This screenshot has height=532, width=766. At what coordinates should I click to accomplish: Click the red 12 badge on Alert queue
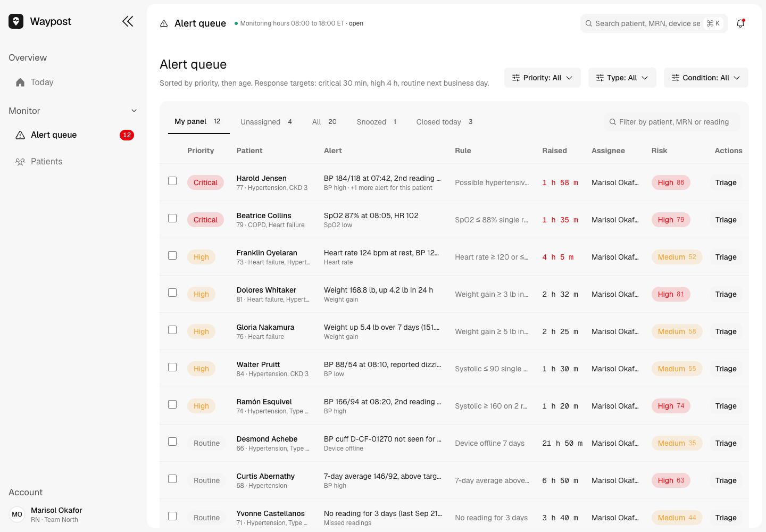[127, 135]
